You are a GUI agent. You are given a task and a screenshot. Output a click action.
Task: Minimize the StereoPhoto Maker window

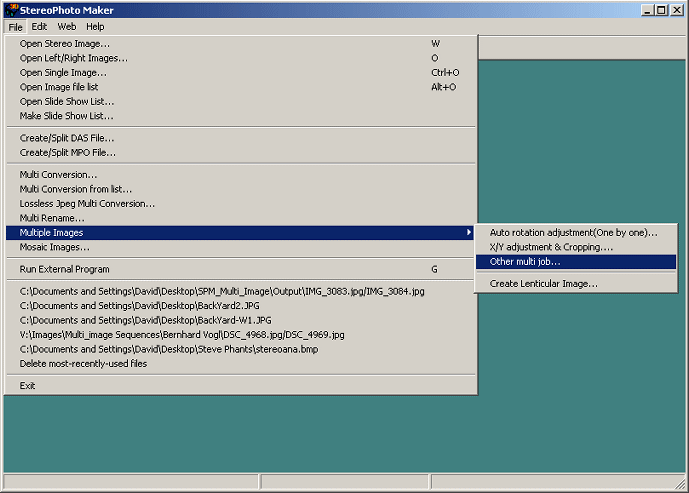click(x=646, y=10)
